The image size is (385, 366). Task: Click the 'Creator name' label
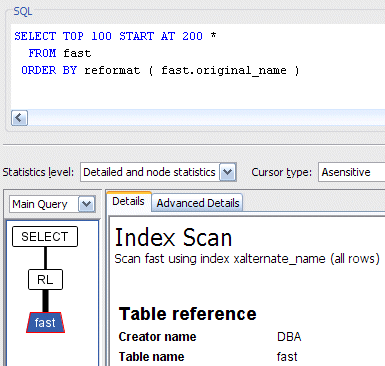(157, 337)
